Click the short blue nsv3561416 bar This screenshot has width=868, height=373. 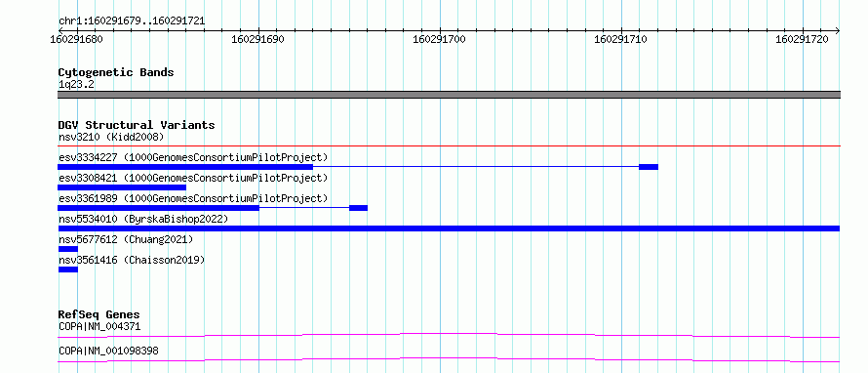(x=67, y=269)
